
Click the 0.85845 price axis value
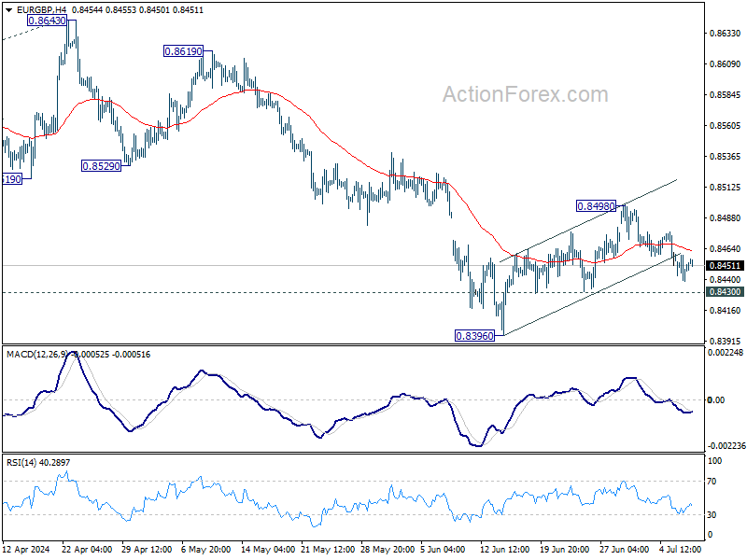[x=726, y=95]
